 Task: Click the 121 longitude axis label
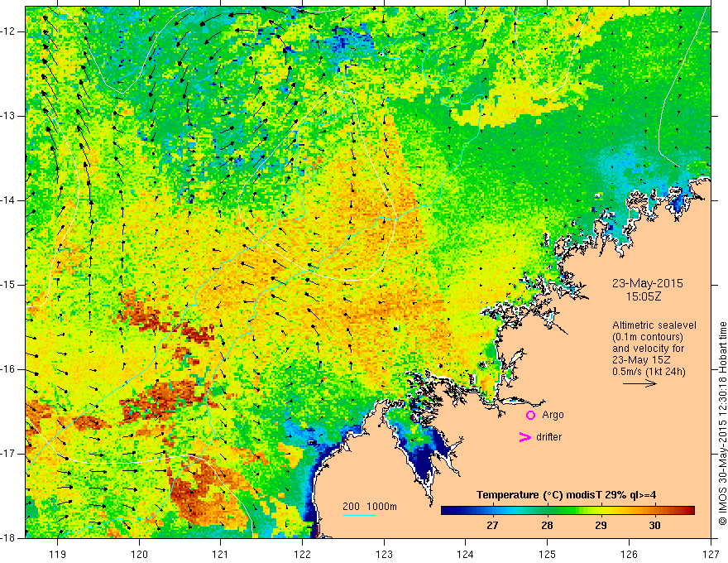(x=221, y=554)
